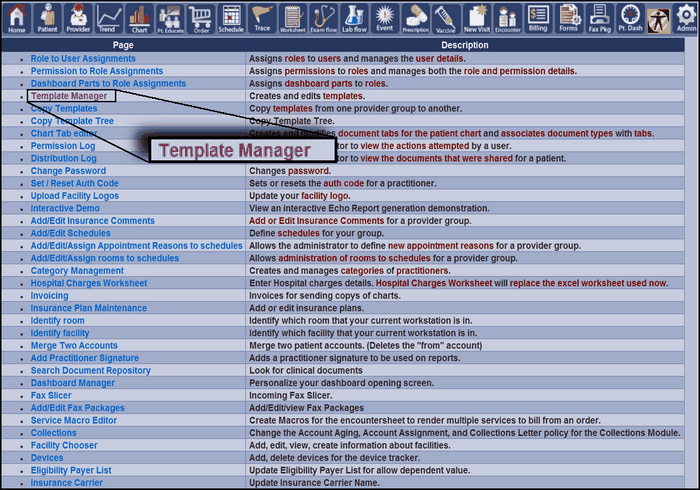Open the Worksheet icon
700x490 pixels.
292,18
